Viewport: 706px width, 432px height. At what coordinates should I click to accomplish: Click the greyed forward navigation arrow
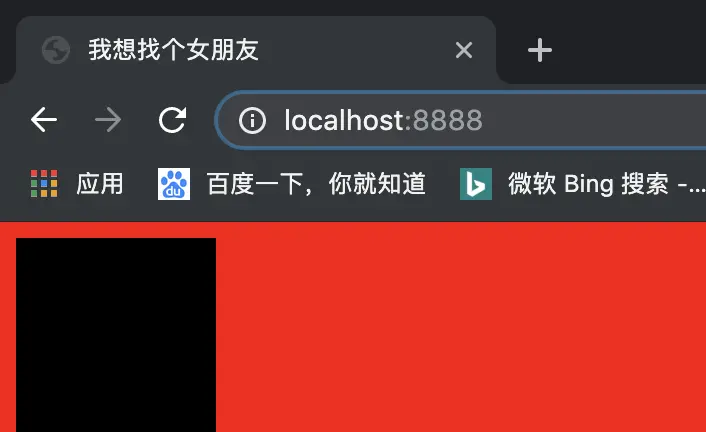point(108,120)
